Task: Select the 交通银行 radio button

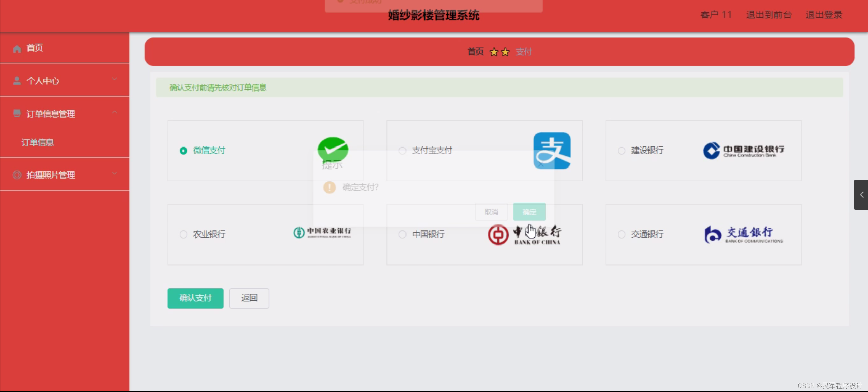Action: [x=621, y=234]
